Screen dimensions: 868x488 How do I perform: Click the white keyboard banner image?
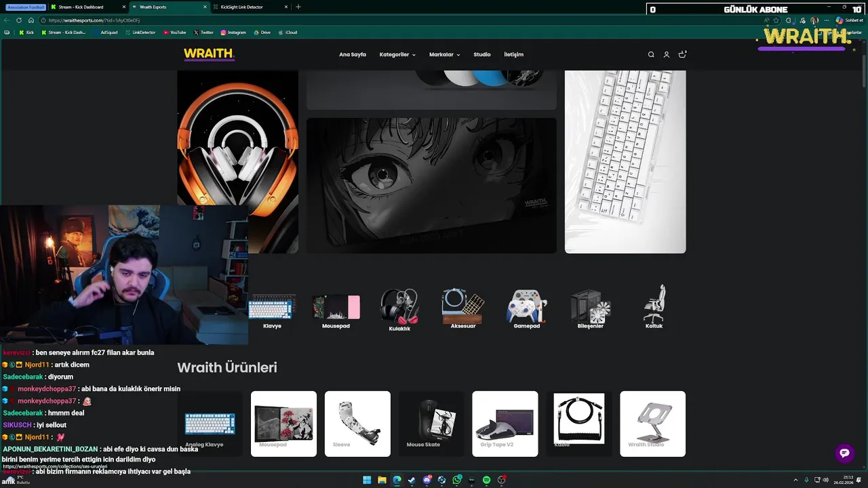[625, 161]
